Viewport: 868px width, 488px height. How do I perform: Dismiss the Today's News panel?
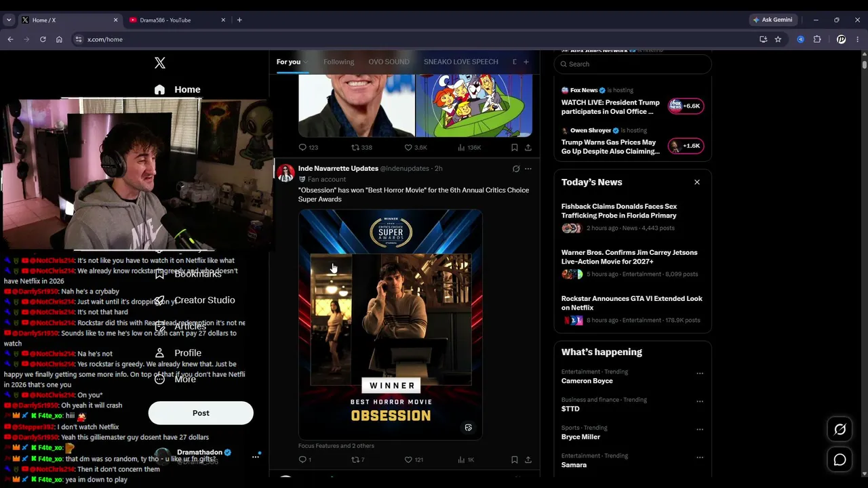tap(696, 182)
